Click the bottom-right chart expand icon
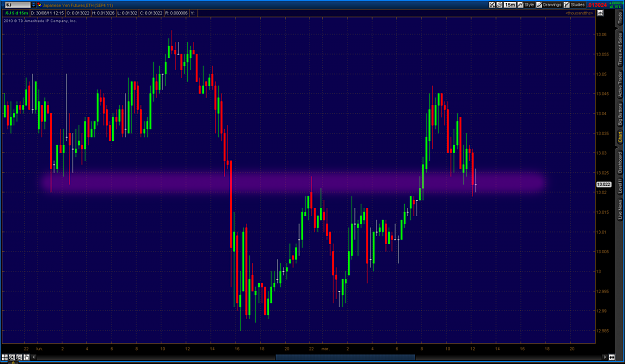 (x=611, y=357)
